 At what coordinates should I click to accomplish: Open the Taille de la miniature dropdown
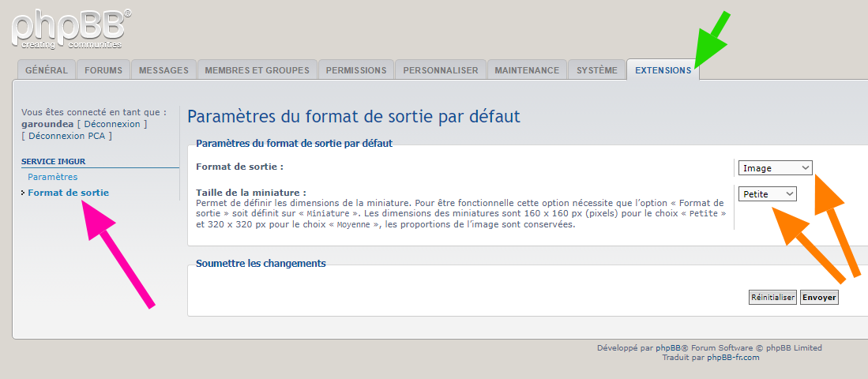click(x=768, y=193)
